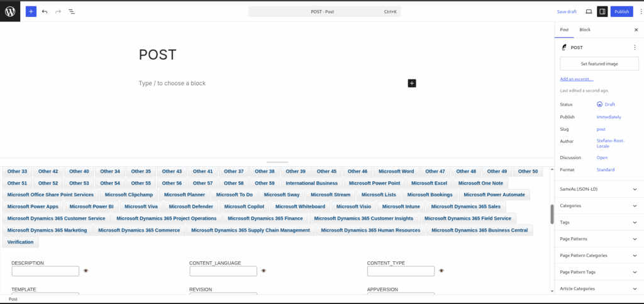The image size is (644, 304).
Task: Toggle eye icon next to CONTENT_LANGUAGE field
Action: (x=264, y=271)
